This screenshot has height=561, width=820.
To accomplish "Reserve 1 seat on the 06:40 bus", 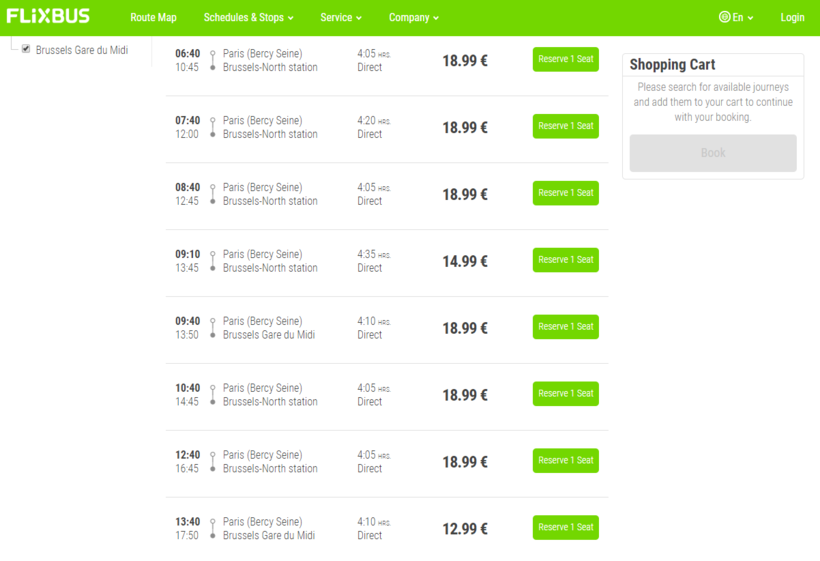I will (565, 59).
